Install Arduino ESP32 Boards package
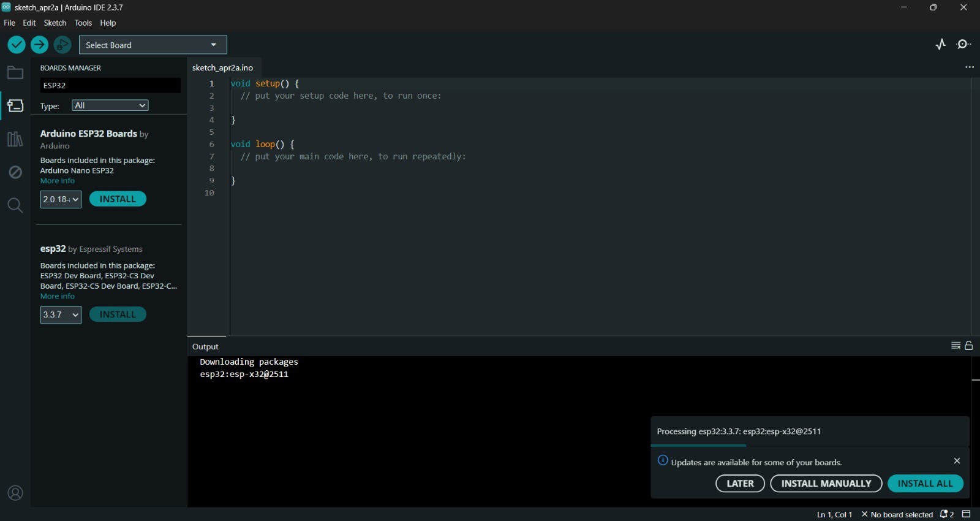This screenshot has width=980, height=521. tap(118, 199)
